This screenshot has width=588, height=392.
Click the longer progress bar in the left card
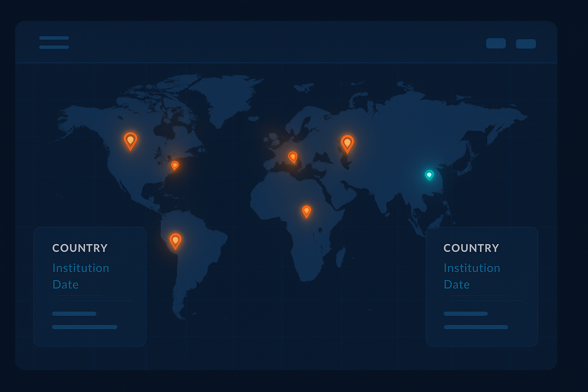coord(84,327)
